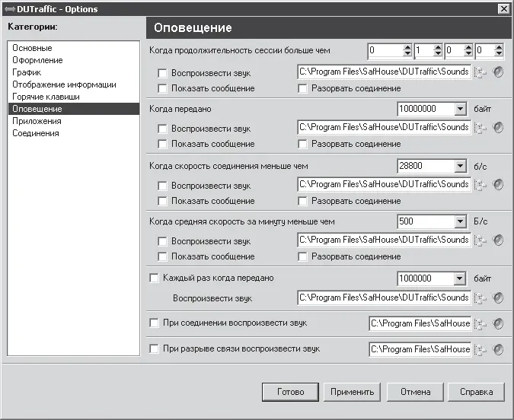Browse sound file for 'Каждый раз когда передано'
This screenshot has height=420, width=514.
pos(480,298)
